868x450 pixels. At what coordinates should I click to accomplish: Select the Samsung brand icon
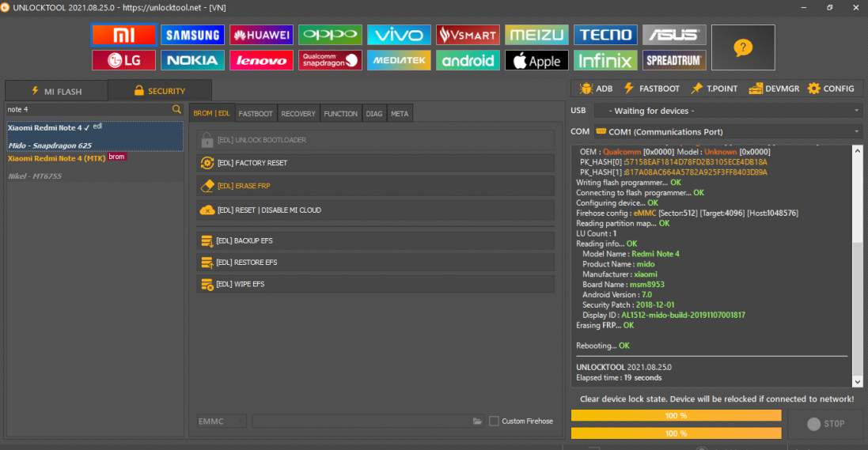click(x=192, y=35)
